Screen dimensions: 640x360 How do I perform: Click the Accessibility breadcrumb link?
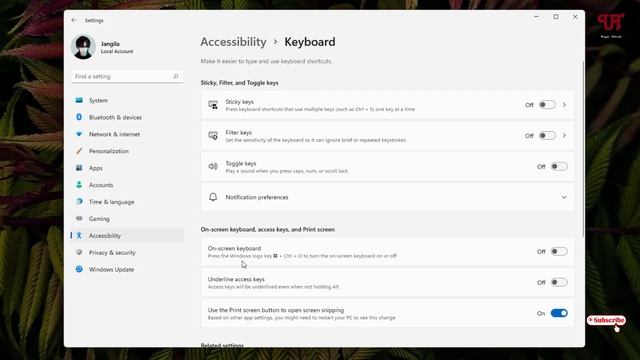(233, 42)
